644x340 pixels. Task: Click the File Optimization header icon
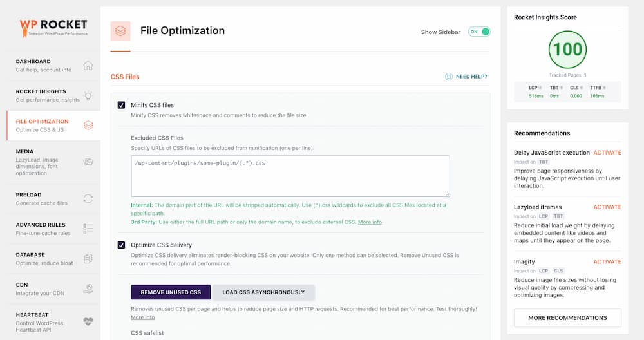pyautogui.click(x=120, y=31)
